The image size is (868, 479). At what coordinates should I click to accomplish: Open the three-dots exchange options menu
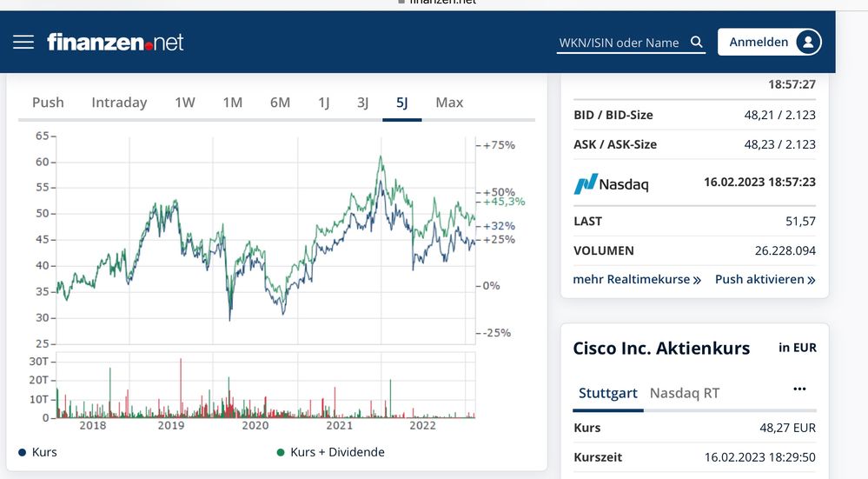799,389
